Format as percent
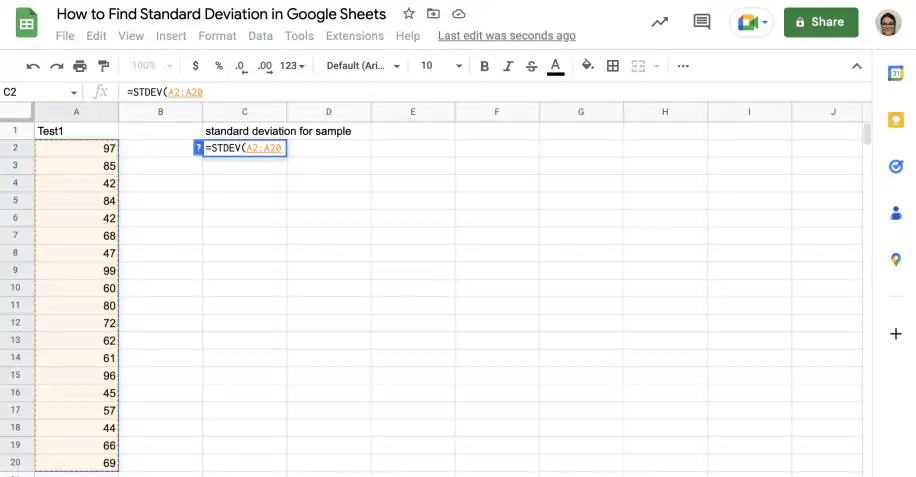The image size is (916, 477). (x=218, y=66)
